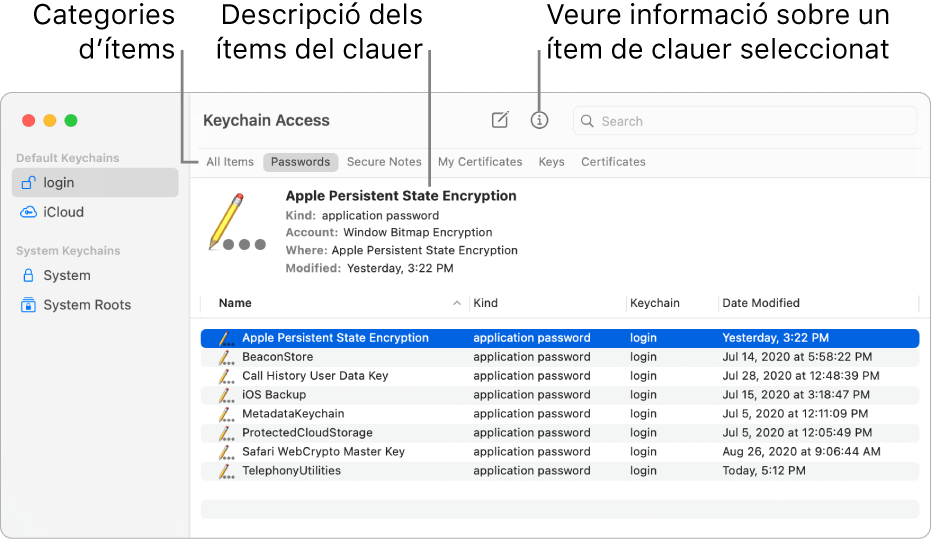
Task: Click pencil icon beside TelephonyUtilities
Action: point(226,471)
